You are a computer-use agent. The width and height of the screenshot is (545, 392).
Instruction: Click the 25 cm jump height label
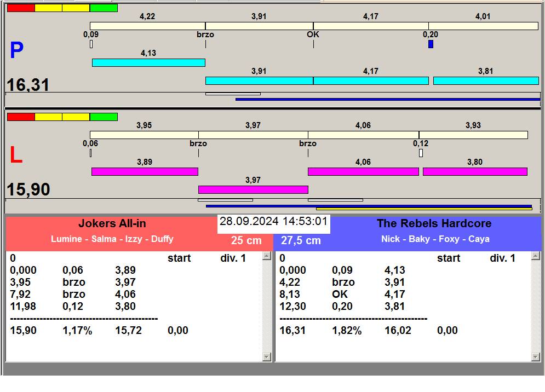[246, 241]
